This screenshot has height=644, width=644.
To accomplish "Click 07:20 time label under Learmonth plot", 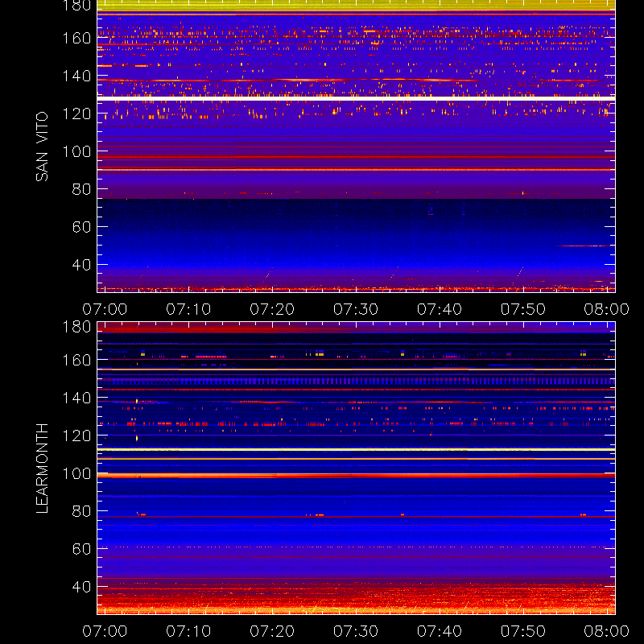I will click(272, 631).
